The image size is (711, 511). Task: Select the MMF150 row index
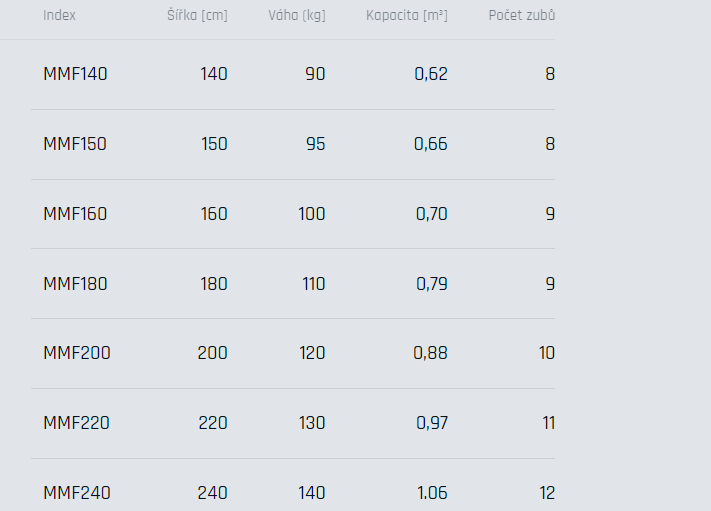pos(75,144)
